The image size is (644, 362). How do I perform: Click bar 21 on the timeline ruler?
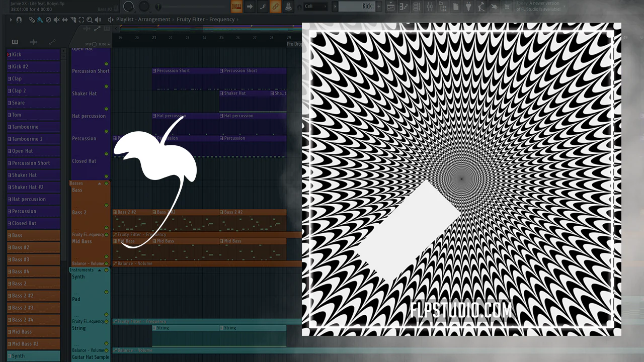(154, 38)
